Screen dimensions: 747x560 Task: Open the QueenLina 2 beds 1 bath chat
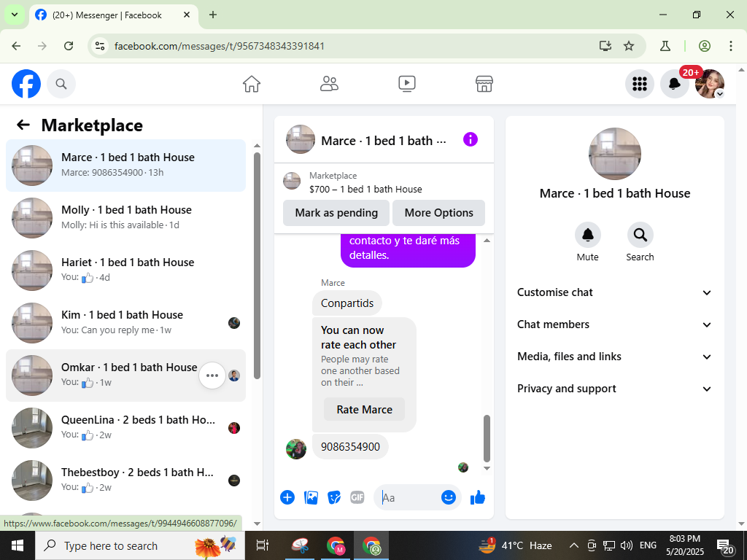125,427
